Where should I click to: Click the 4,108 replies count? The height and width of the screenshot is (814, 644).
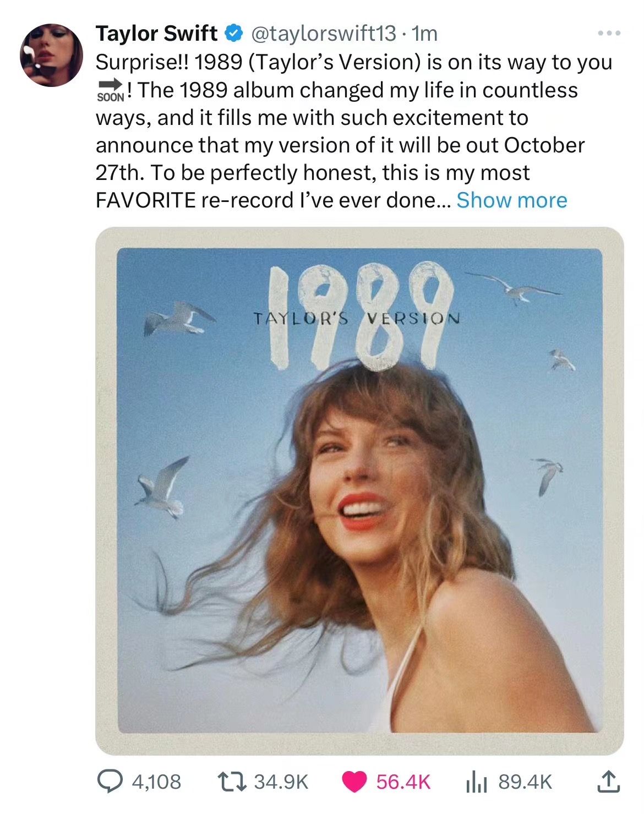156,782
